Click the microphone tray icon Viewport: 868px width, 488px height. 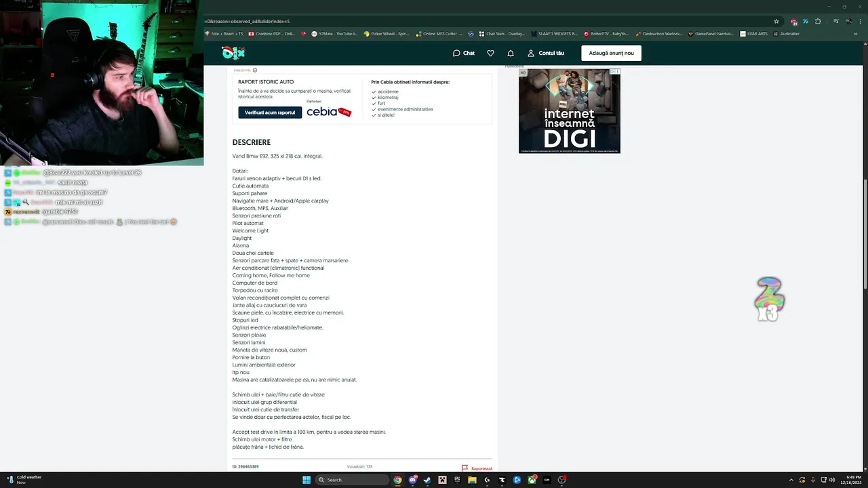coord(812,480)
